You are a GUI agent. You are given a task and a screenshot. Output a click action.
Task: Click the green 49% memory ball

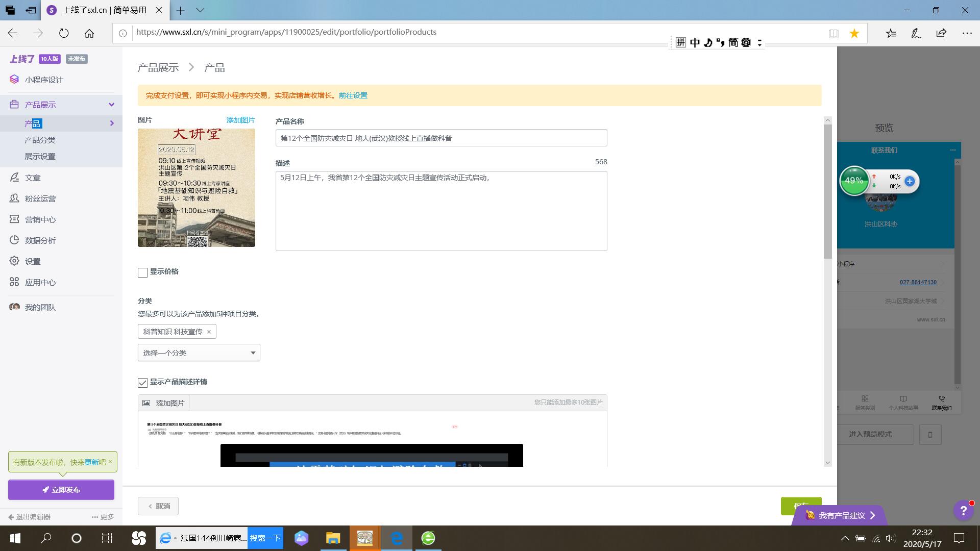tap(854, 181)
